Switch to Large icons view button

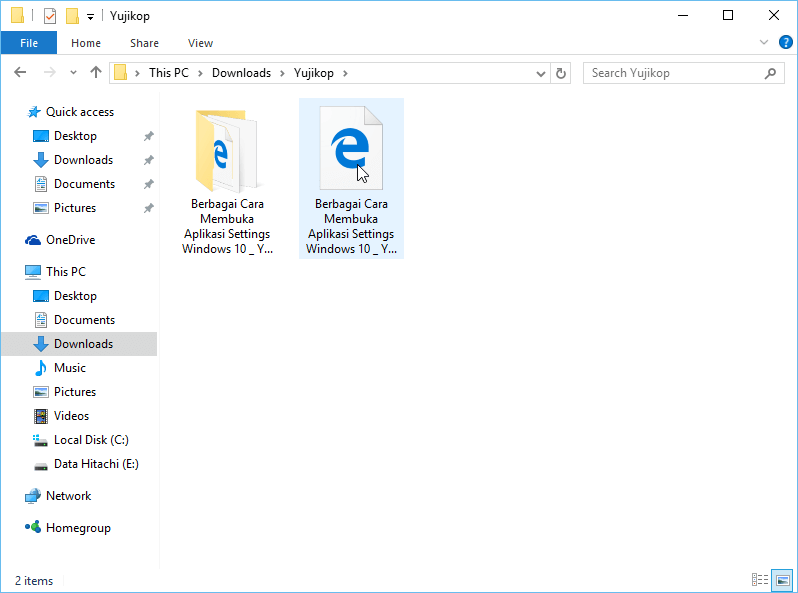[x=782, y=579]
